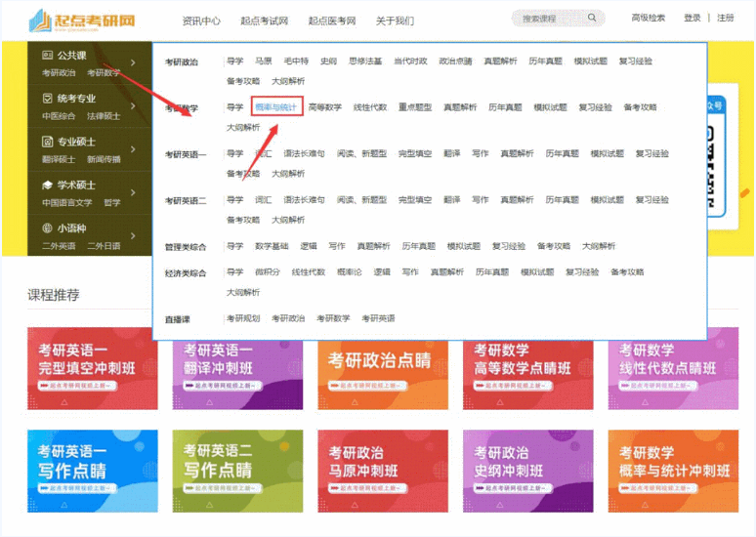Select 翻译硕士 under 专业硕士
The width and height of the screenshot is (756, 537).
click(x=59, y=159)
